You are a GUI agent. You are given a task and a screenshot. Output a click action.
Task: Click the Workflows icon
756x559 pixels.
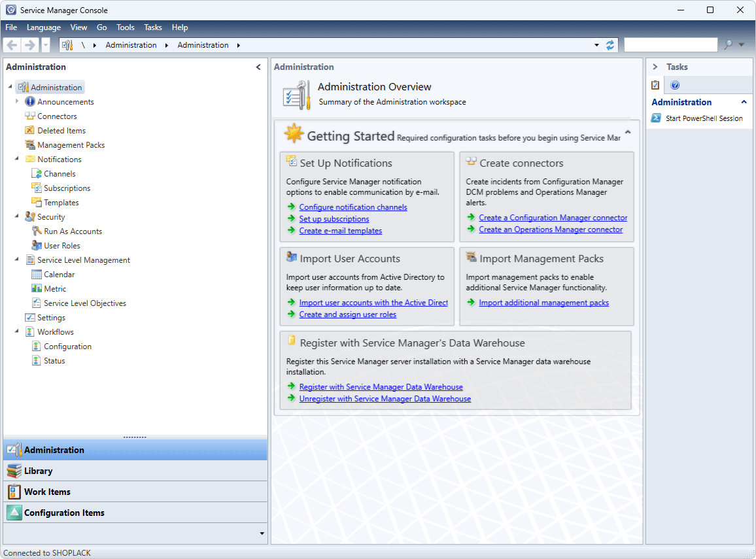pyautogui.click(x=30, y=332)
